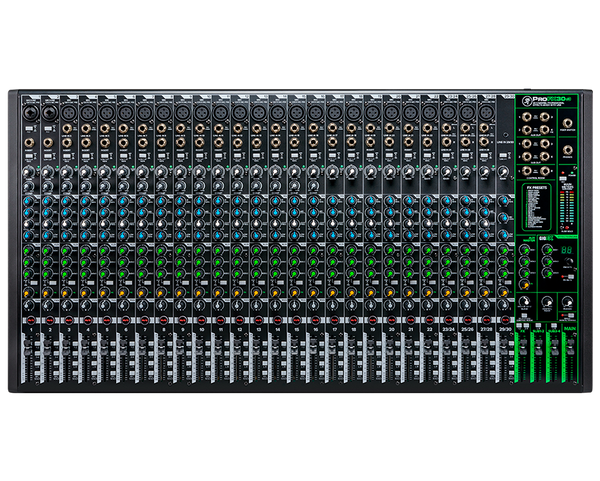Click the channel 1 fader cap

28,347
